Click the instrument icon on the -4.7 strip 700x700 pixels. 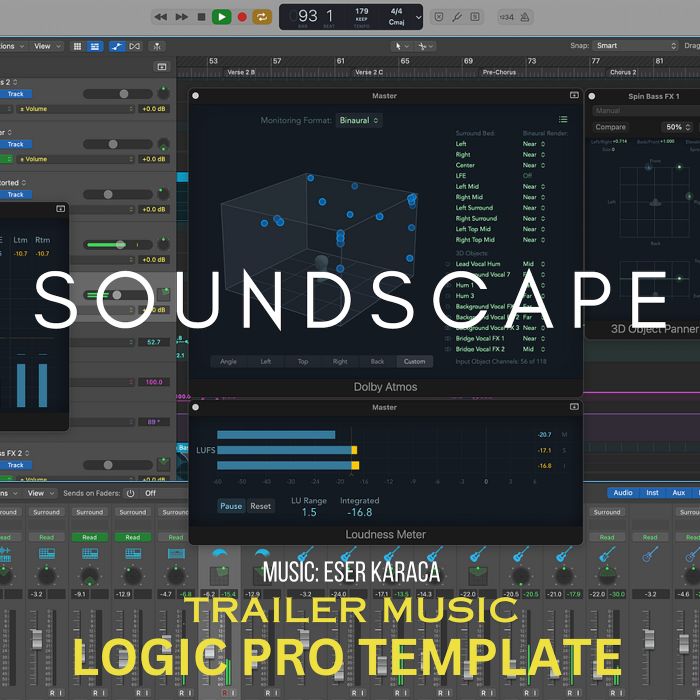(x=176, y=554)
